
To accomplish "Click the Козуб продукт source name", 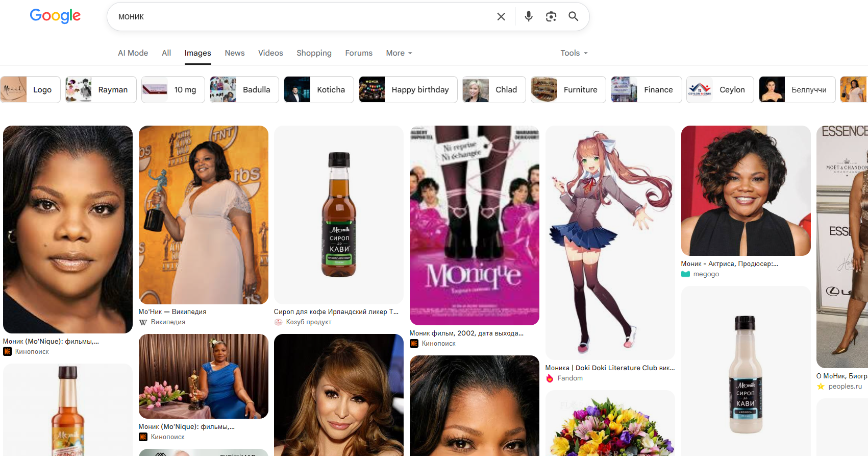I will click(x=309, y=322).
